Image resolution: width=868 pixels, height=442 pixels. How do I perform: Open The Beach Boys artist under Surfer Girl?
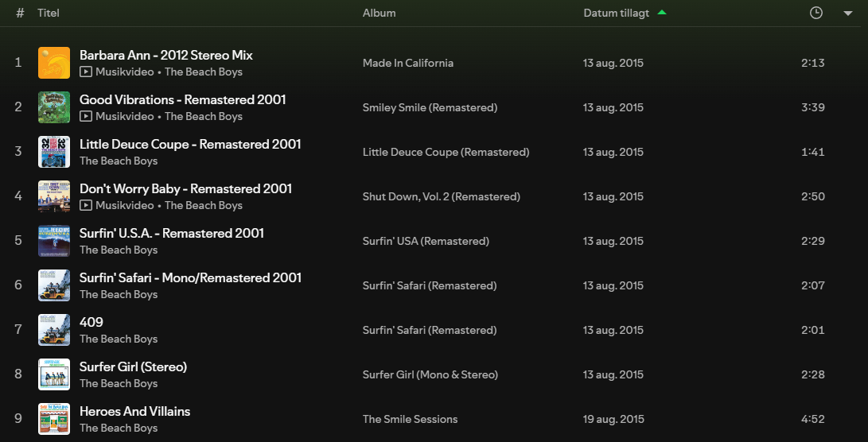(x=119, y=383)
